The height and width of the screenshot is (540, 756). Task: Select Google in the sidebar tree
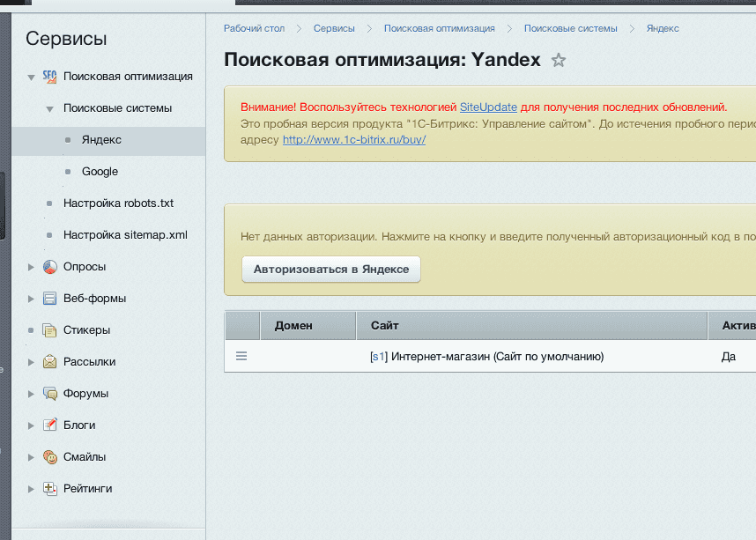pos(100,172)
